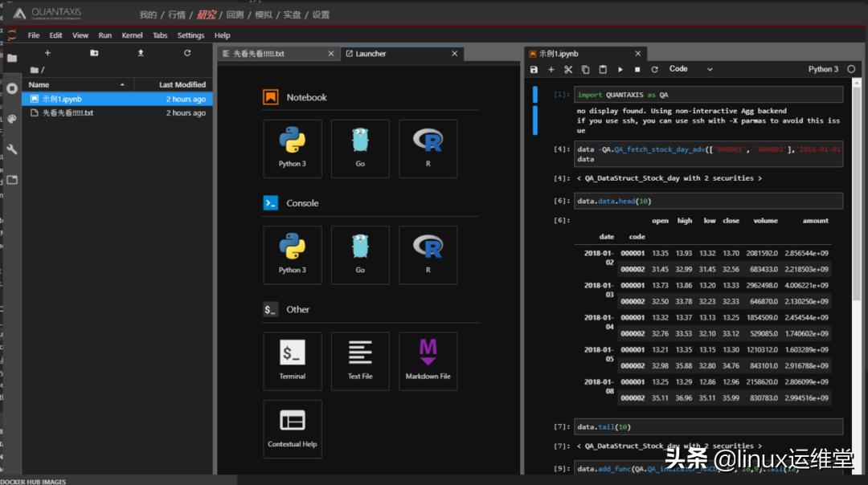Click the upload files icon

tap(141, 53)
